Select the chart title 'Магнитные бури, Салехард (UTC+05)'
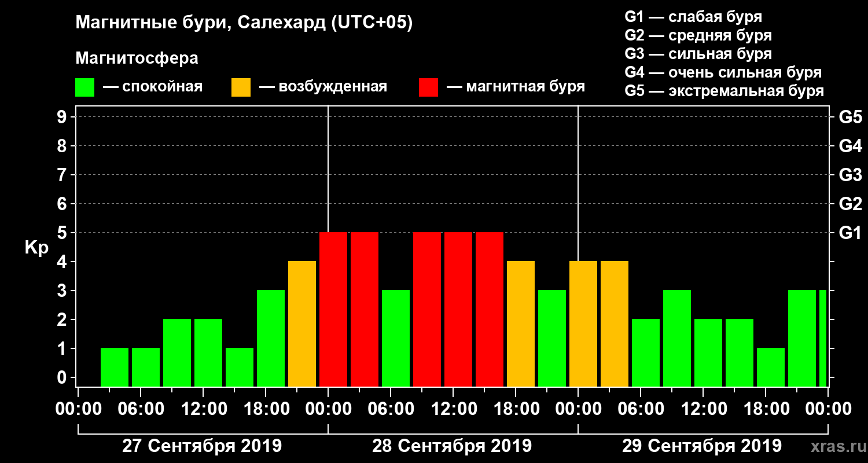Image resolution: width=868 pixels, height=463 pixels. pyautogui.click(x=244, y=23)
